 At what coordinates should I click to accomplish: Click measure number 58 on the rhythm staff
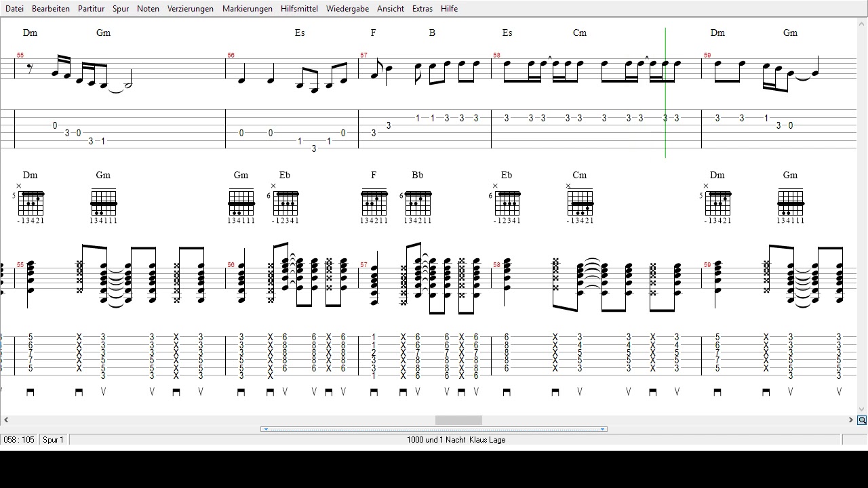pos(497,265)
